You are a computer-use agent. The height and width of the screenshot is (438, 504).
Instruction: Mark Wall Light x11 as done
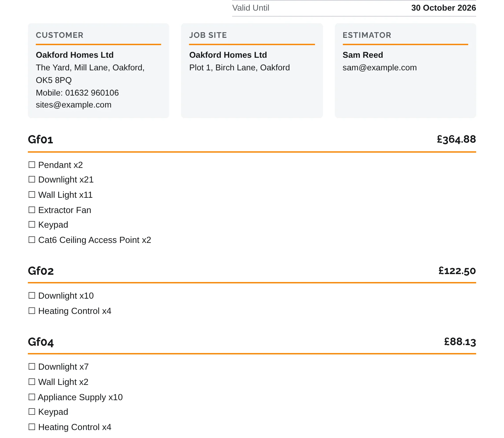(x=32, y=195)
